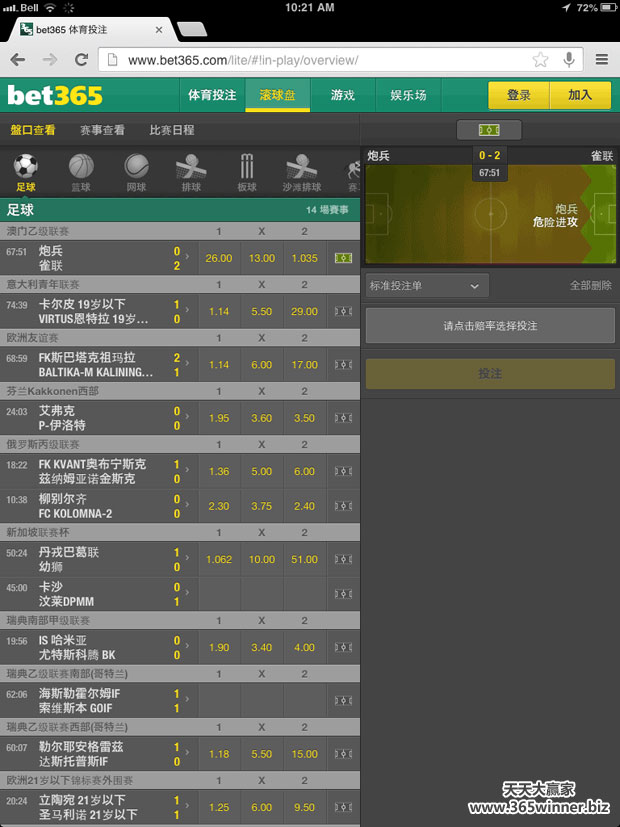Select odds 1.95 for 艾弗克 win
This screenshot has height=827, width=620.
point(219,418)
